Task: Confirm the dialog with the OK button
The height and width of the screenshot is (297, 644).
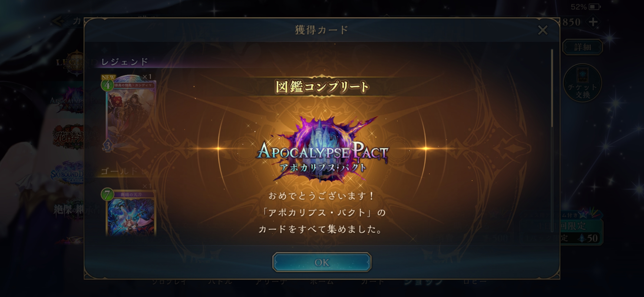Action: click(322, 262)
